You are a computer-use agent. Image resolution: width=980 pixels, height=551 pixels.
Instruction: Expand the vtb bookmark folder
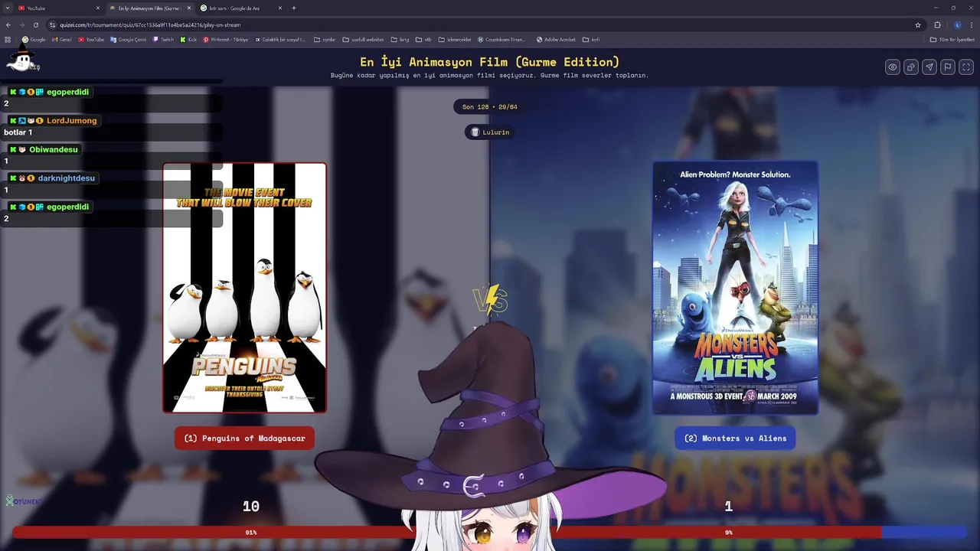click(x=423, y=39)
